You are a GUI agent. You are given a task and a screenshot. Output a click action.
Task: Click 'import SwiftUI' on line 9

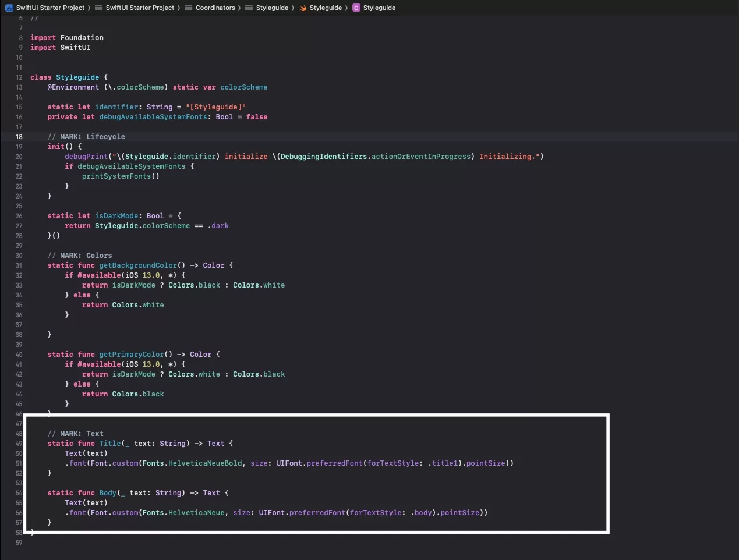tap(61, 48)
